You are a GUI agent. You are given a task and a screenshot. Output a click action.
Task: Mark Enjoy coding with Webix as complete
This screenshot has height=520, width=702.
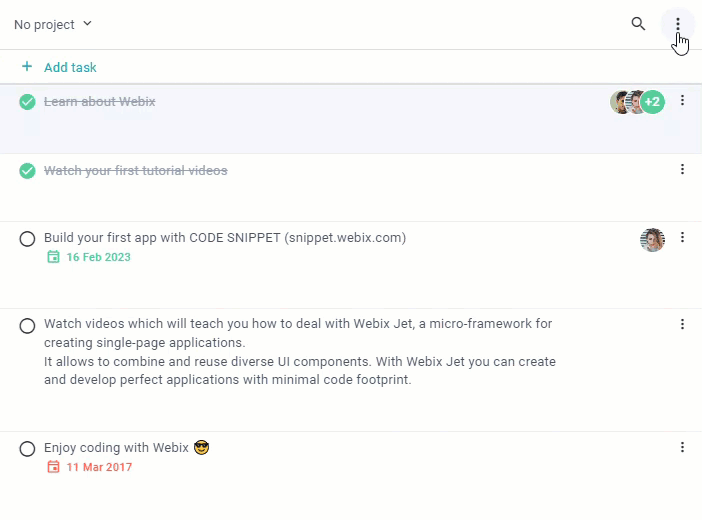click(27, 449)
